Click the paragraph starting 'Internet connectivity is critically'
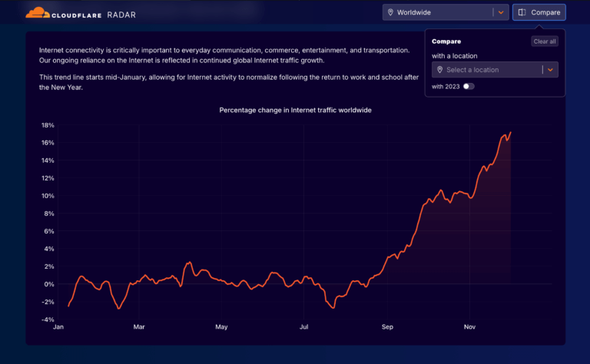Viewport: 590px width, 364px height. pos(224,55)
